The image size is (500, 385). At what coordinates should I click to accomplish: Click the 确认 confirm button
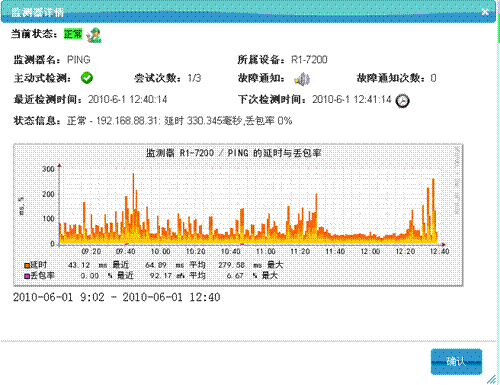[456, 362]
